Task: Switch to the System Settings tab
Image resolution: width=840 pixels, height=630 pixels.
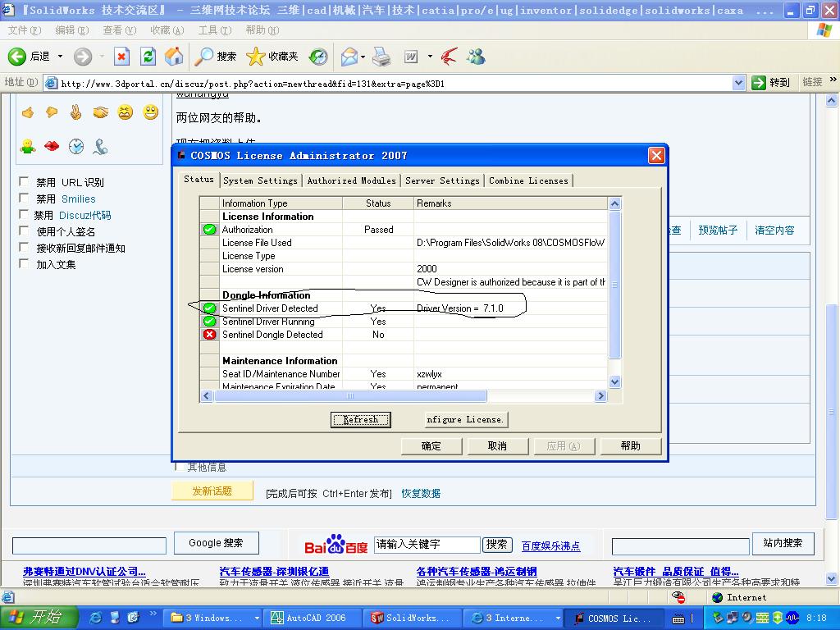Action: click(x=260, y=180)
